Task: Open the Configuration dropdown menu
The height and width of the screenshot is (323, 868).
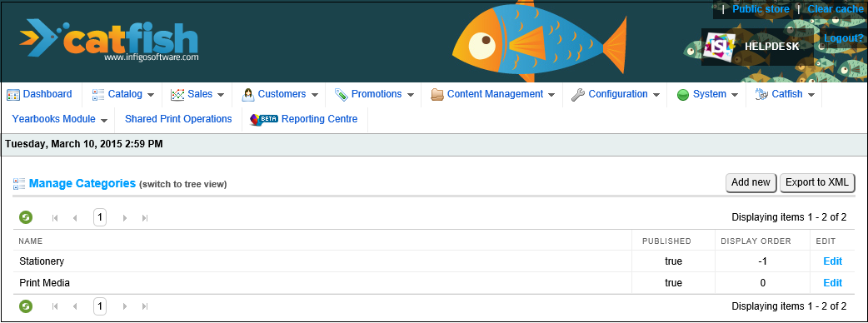Action: (x=615, y=94)
